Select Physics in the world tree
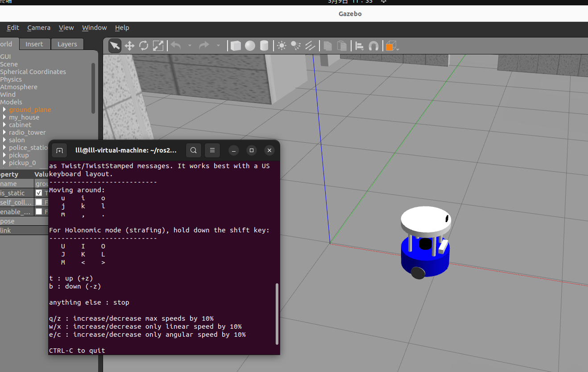 pos(11,79)
